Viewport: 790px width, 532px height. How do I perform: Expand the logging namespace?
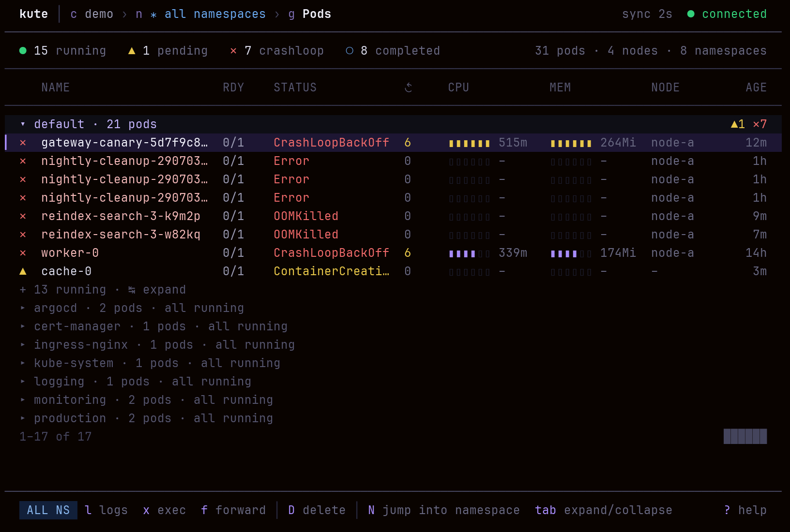23,382
